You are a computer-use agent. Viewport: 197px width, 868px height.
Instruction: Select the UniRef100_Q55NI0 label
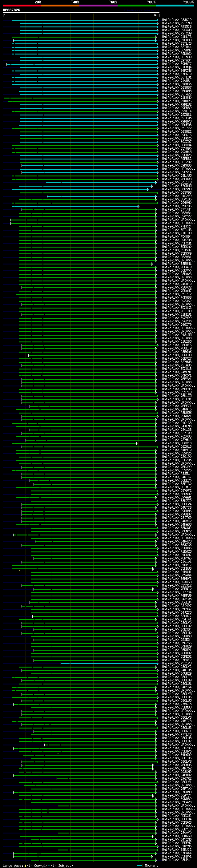[x=177, y=589]
